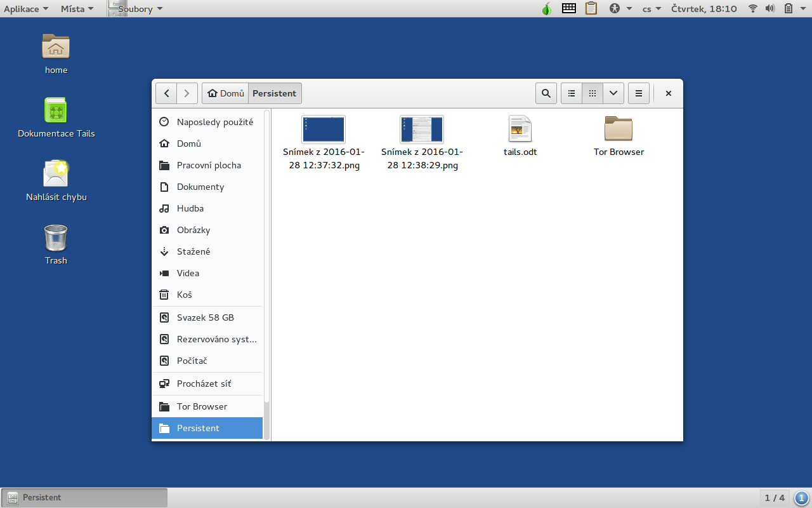Open the Místa menu
The height and width of the screenshot is (508, 812).
pos(77,9)
